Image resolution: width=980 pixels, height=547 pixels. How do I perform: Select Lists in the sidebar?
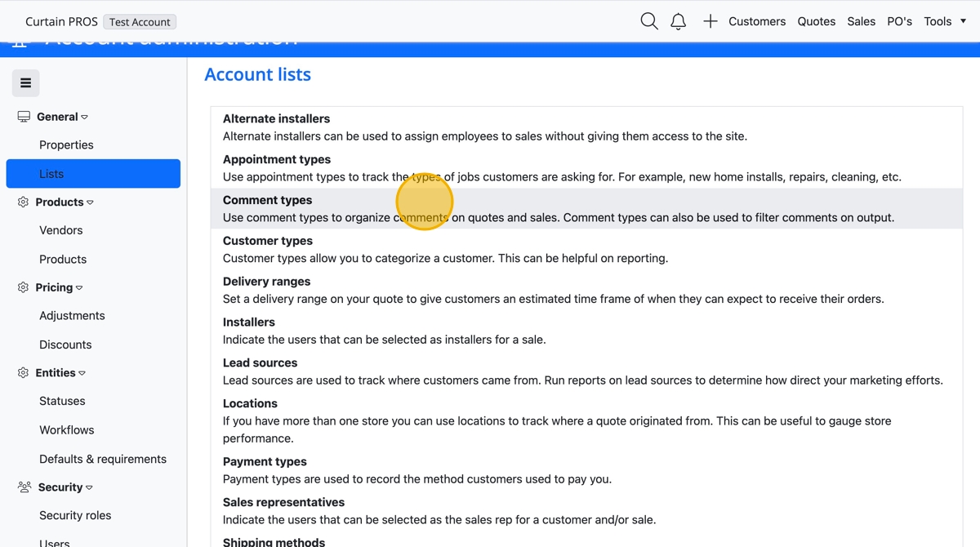click(93, 173)
